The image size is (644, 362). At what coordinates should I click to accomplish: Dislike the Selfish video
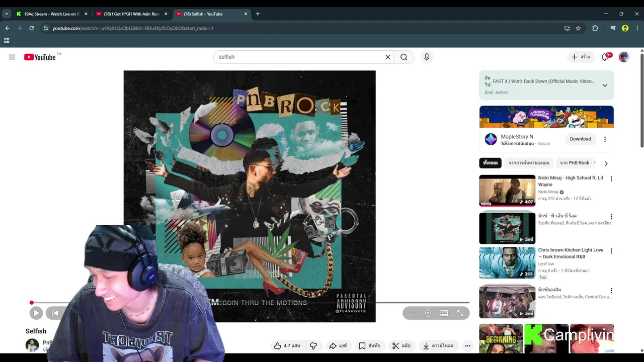[x=313, y=345]
